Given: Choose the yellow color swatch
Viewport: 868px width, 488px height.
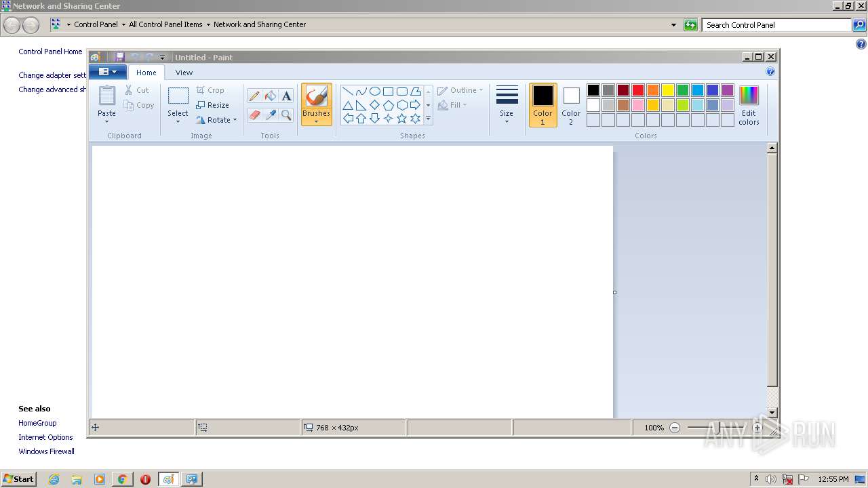Looking at the screenshot, I should coord(668,90).
